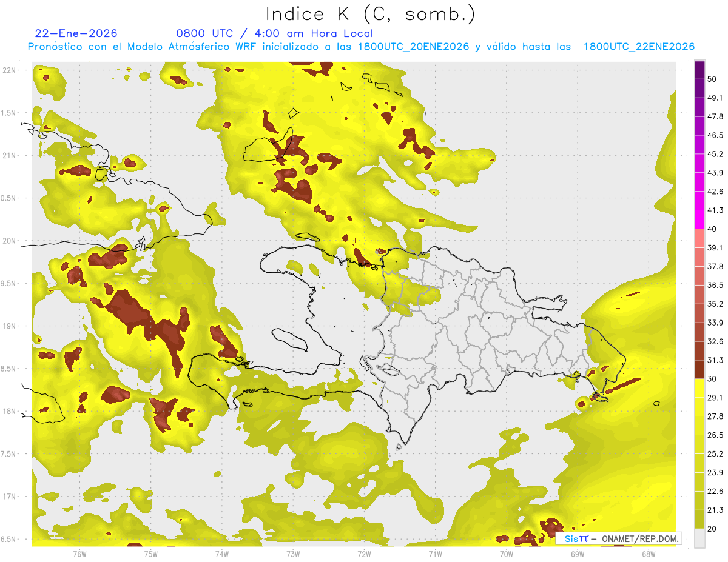Click the colorbar value "37.8"
Image resolution: width=728 pixels, height=562 pixels.
click(716, 266)
